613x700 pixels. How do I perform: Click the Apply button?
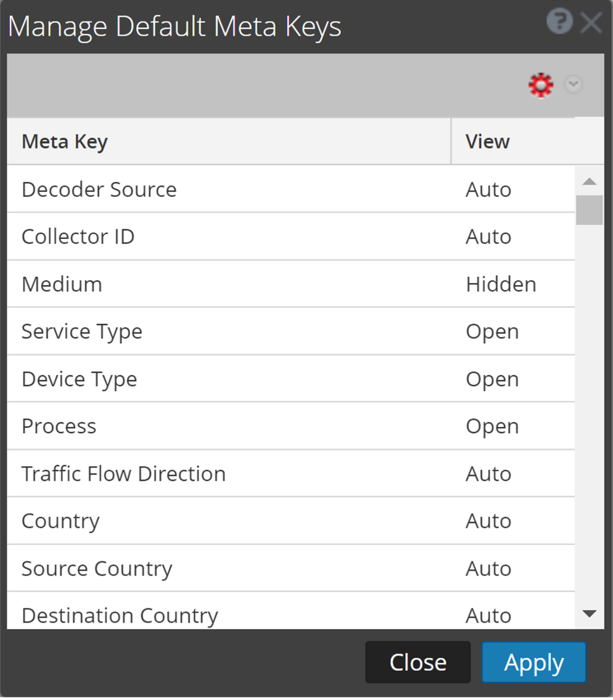533,662
